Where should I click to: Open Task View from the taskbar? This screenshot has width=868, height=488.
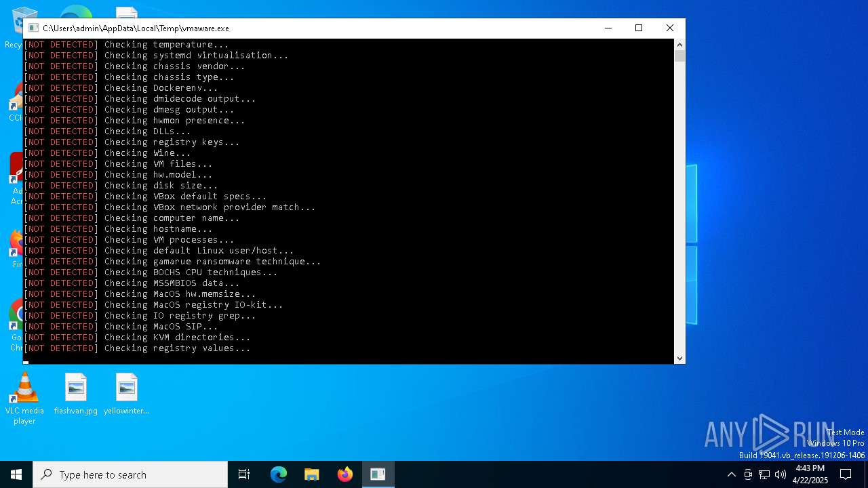point(244,474)
